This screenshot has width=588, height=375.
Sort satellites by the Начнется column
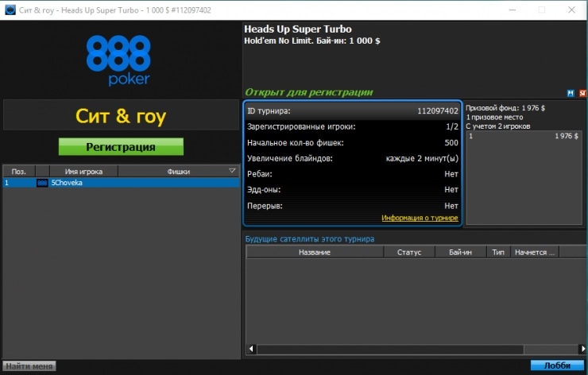click(535, 252)
